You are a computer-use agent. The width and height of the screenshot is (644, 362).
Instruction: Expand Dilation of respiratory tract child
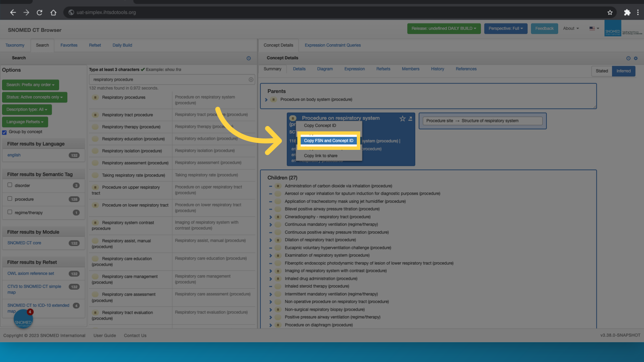[x=271, y=240]
